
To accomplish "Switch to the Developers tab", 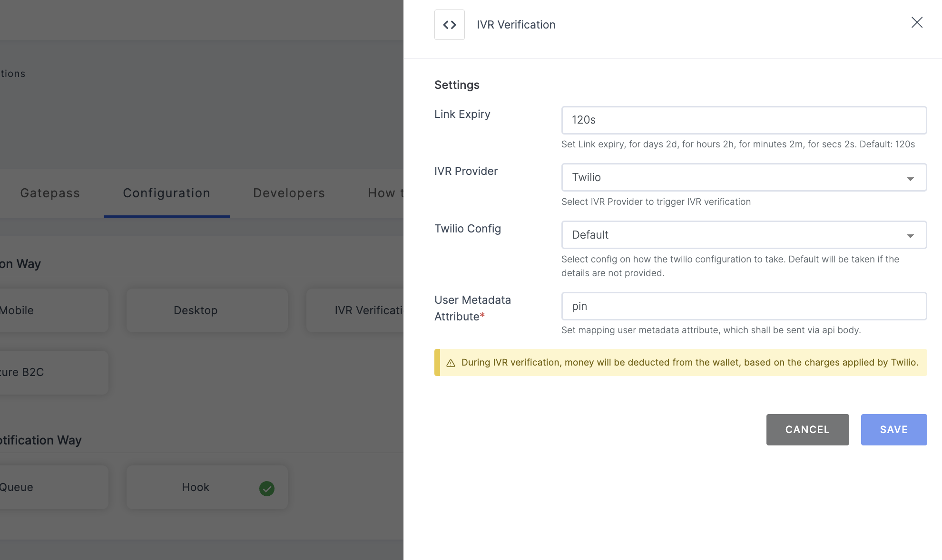I will click(x=289, y=193).
